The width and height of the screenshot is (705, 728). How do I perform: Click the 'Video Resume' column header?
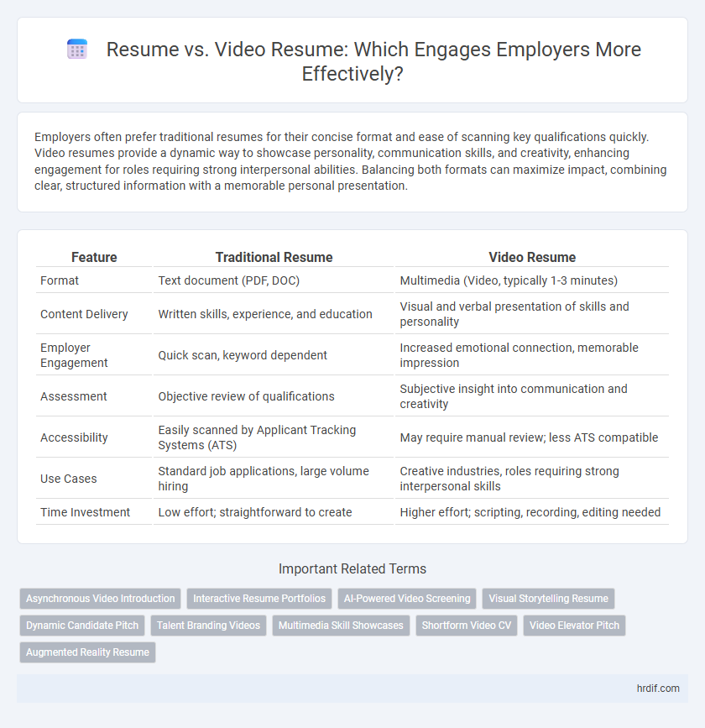coord(532,257)
